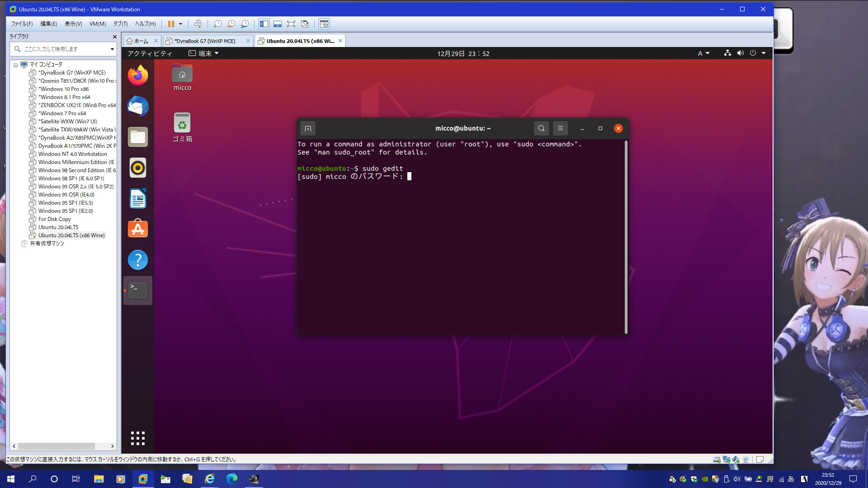This screenshot has width=868, height=488.
Task: Collapse the マイ コンピュータ tree node
Action: 15,65
